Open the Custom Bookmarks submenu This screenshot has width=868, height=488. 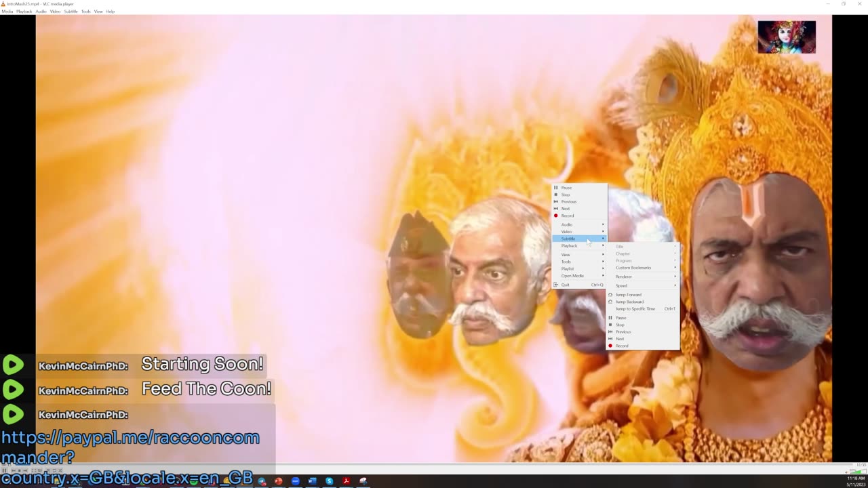point(642,268)
